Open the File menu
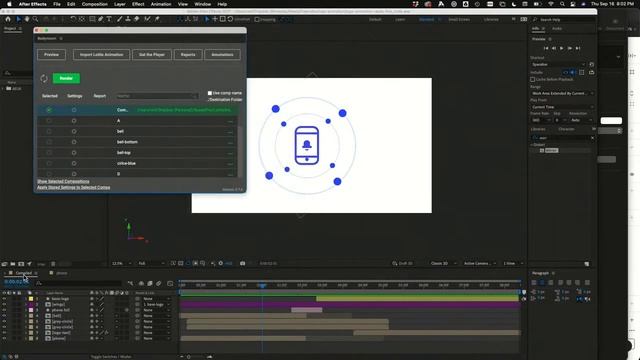This screenshot has width=640, height=360. click(57, 4)
